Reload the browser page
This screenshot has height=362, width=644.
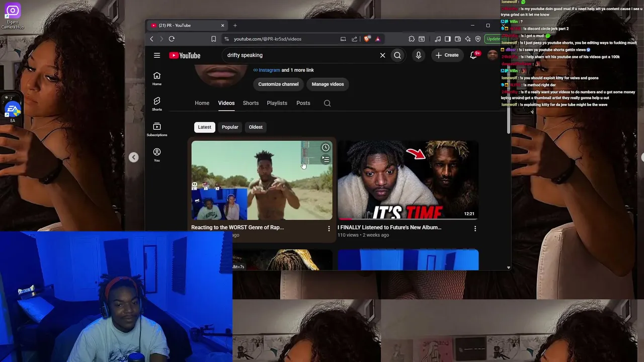pos(172,39)
